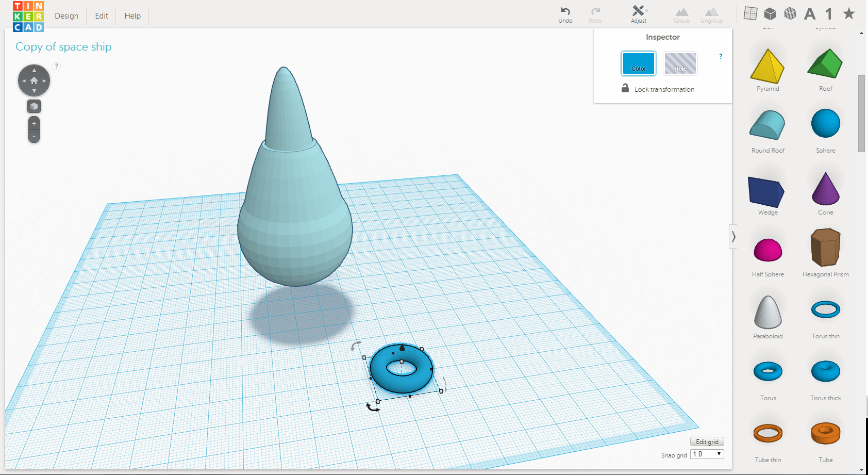Viewport: 868px width, 475px height.
Task: Add a Pyramid shape
Action: [768, 70]
